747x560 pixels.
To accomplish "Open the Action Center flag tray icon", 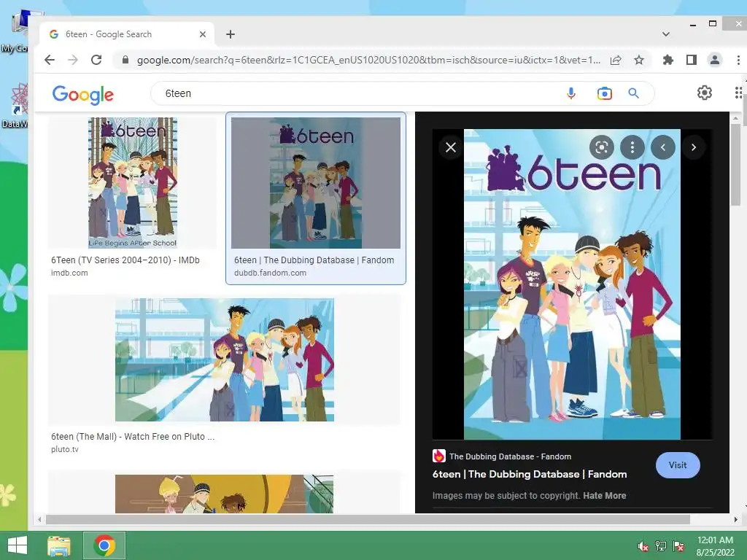I will [x=678, y=546].
